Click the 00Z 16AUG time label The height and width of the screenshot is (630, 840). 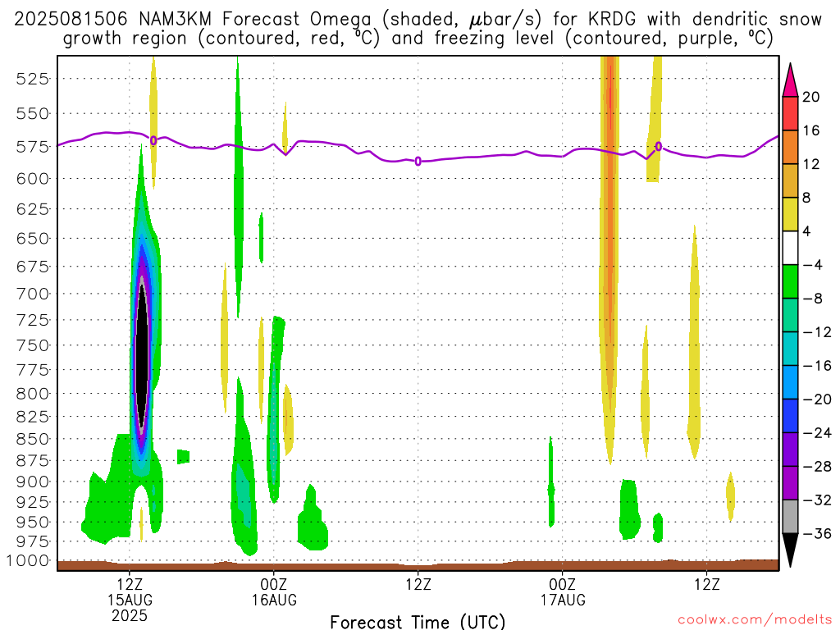click(274, 591)
